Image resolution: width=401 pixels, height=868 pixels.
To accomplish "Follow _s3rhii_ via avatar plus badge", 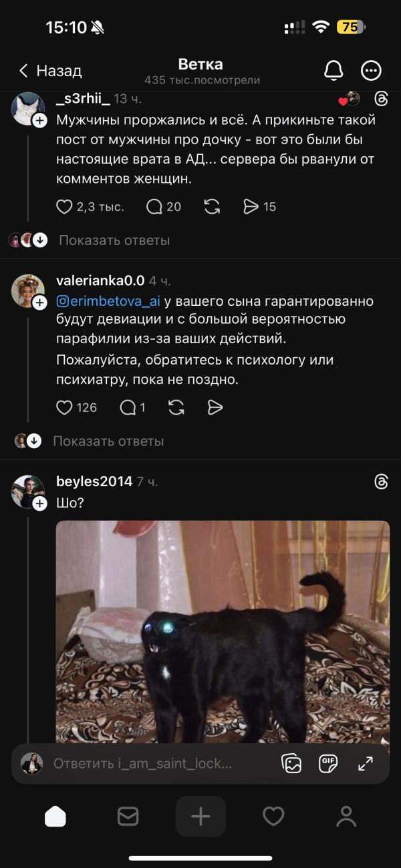I will click(x=39, y=120).
